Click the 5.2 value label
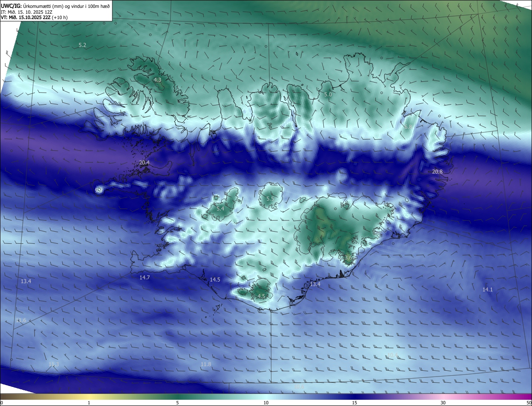 click(x=82, y=45)
